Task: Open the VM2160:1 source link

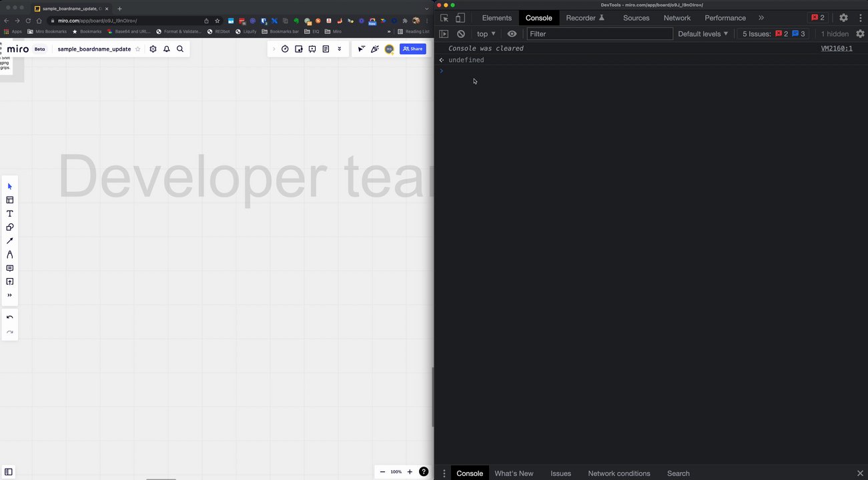Action: [x=837, y=49]
